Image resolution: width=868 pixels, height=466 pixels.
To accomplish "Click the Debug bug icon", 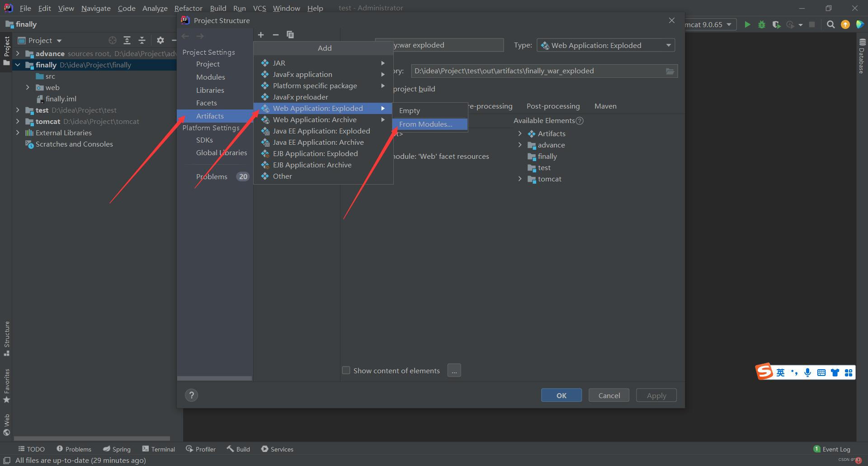I will click(x=762, y=24).
